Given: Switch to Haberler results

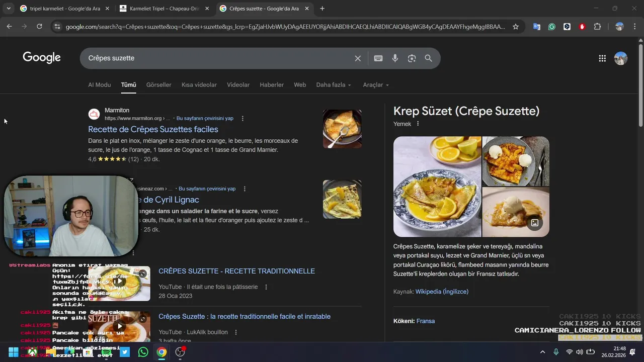Looking at the screenshot, I should point(272,85).
